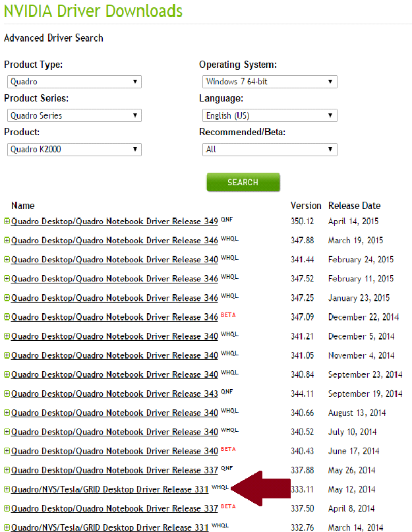This screenshot has width=412, height=532.
Task: Expand the row for version 344.11
Action: tap(7, 394)
